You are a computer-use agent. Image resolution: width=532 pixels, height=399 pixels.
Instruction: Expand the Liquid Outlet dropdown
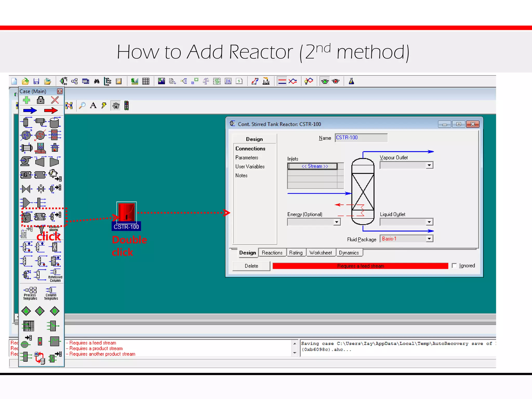click(x=429, y=222)
